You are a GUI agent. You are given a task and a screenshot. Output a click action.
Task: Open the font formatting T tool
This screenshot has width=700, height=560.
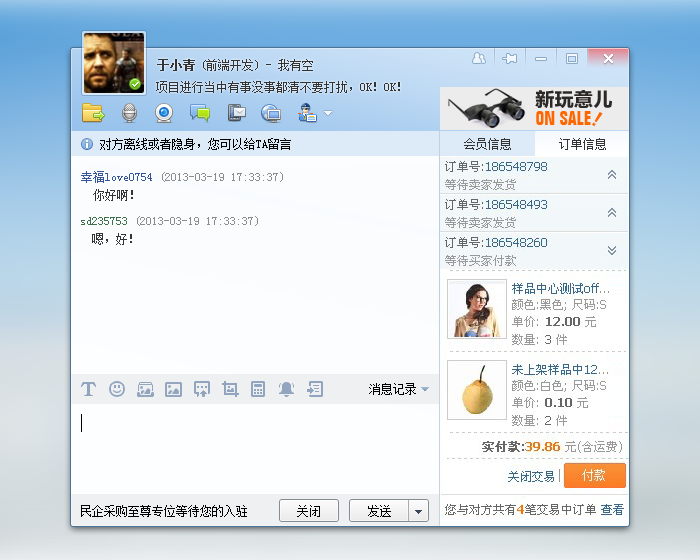coord(88,389)
